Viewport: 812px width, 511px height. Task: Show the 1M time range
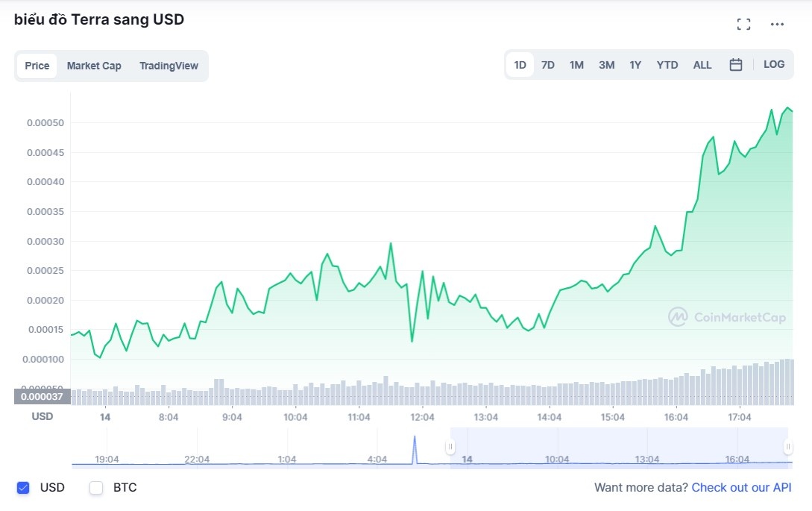tap(576, 65)
